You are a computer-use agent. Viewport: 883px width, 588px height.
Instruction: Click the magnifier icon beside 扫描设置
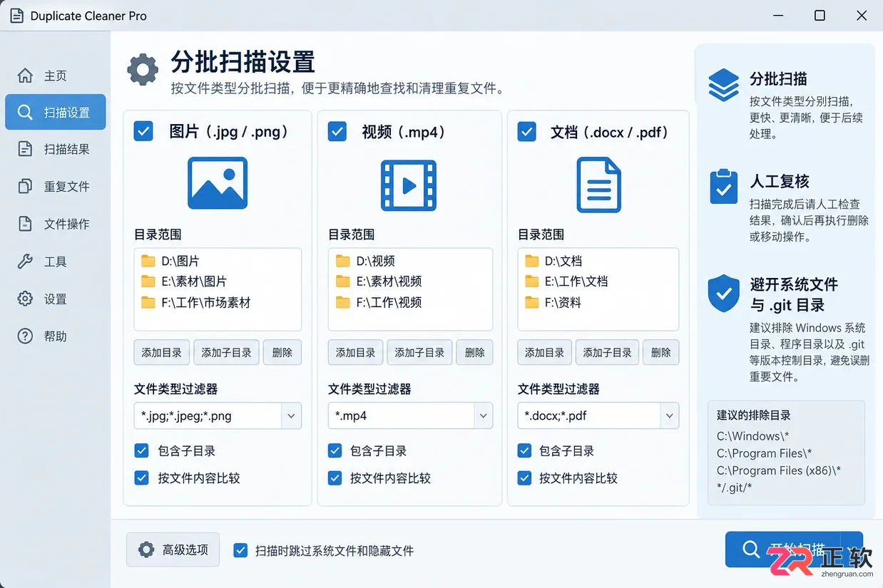(25, 113)
